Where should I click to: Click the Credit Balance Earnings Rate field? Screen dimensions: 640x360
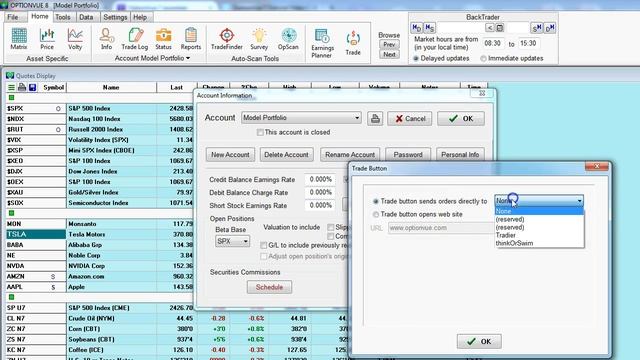(320, 179)
